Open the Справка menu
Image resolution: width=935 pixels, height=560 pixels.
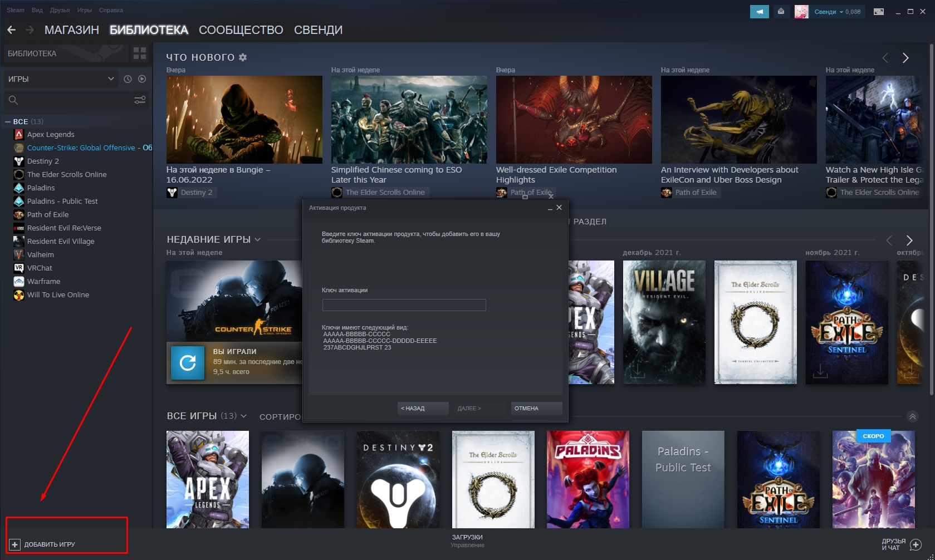111,10
